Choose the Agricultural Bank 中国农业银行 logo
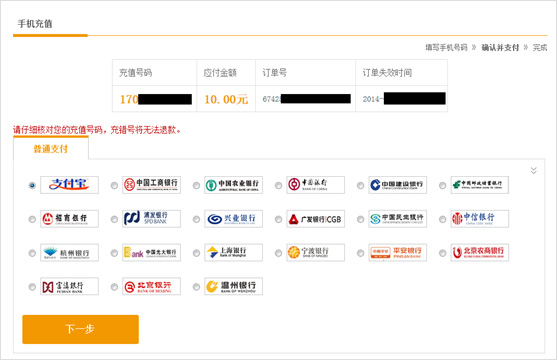 pos(233,185)
